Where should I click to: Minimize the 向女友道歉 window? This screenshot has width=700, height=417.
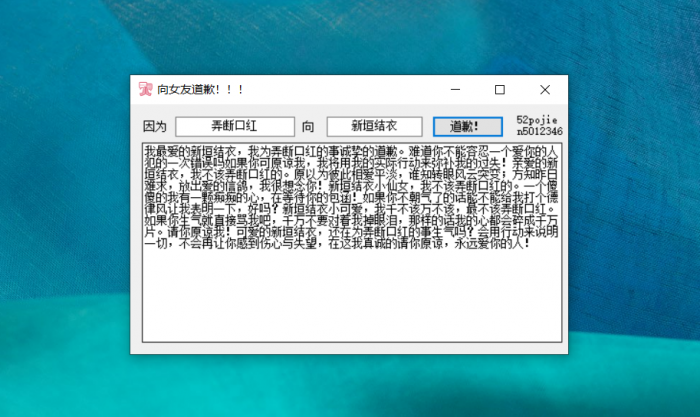click(455, 90)
